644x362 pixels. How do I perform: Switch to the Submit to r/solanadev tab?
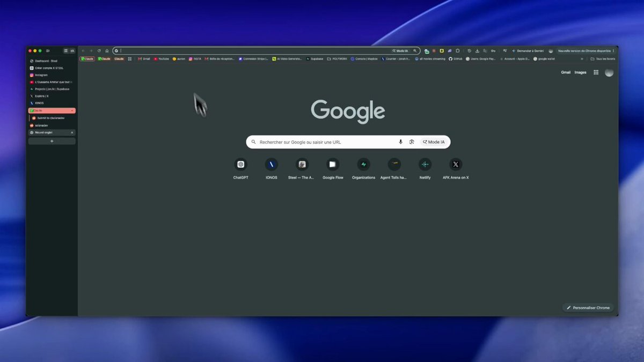(x=53, y=118)
